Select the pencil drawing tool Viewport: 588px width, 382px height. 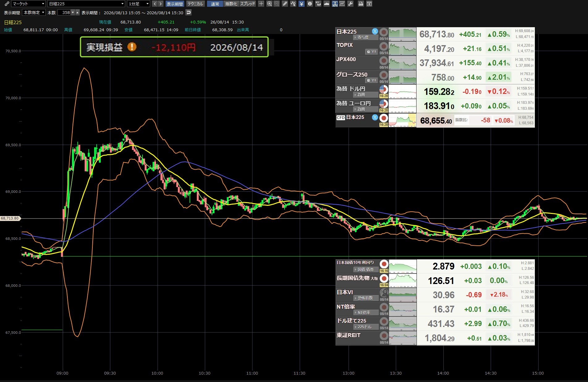pos(285,4)
